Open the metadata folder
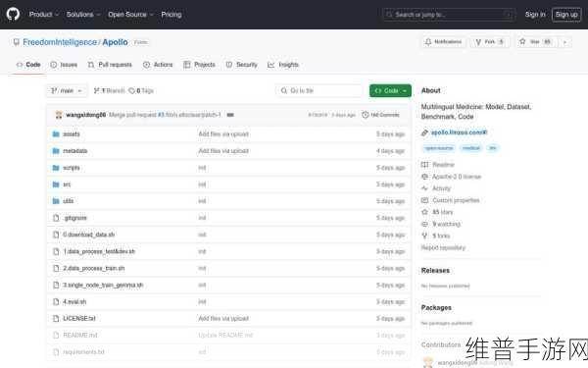588x368 pixels. point(75,150)
